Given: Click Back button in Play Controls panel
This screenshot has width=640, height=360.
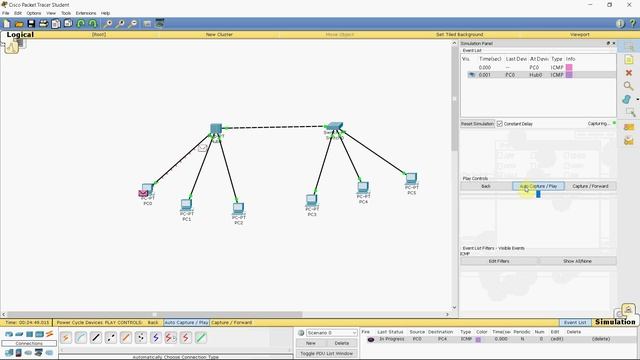Looking at the screenshot, I should point(486,186).
